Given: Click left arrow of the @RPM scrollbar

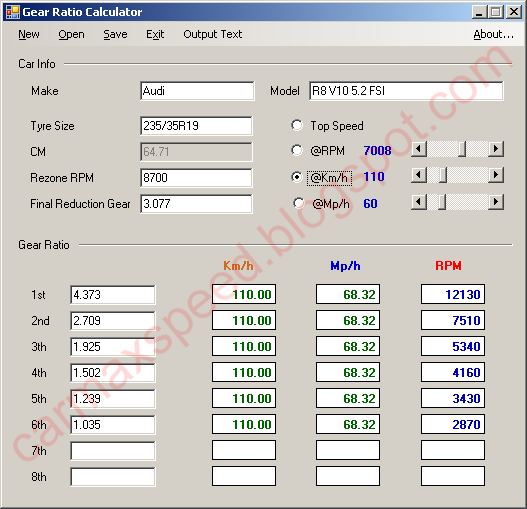Looking at the screenshot, I should [x=418, y=149].
